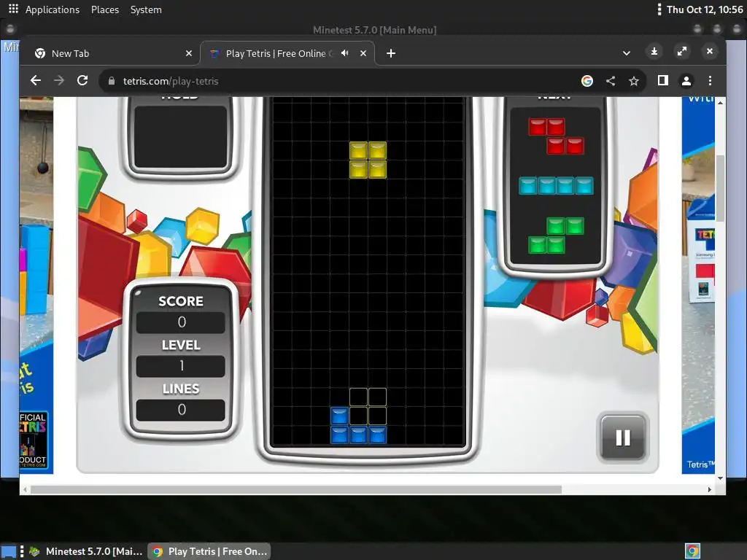The width and height of the screenshot is (747, 560).
Task: Close the Play Tetris tab
Action: (363, 53)
